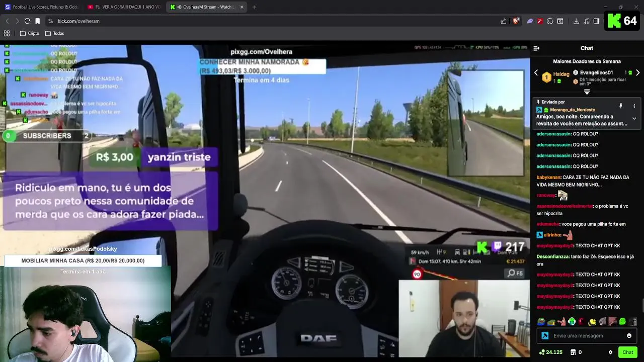Click babykenan's username in chat
644x362 pixels.
(548, 177)
